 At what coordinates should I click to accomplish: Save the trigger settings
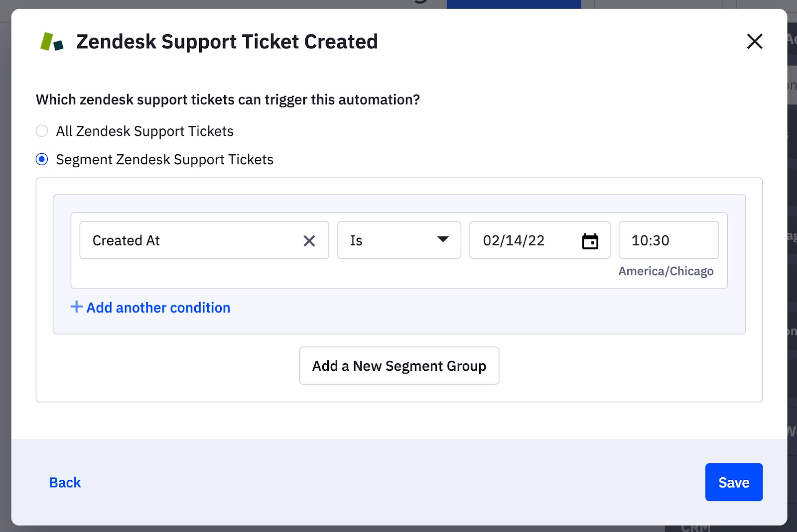point(733,482)
